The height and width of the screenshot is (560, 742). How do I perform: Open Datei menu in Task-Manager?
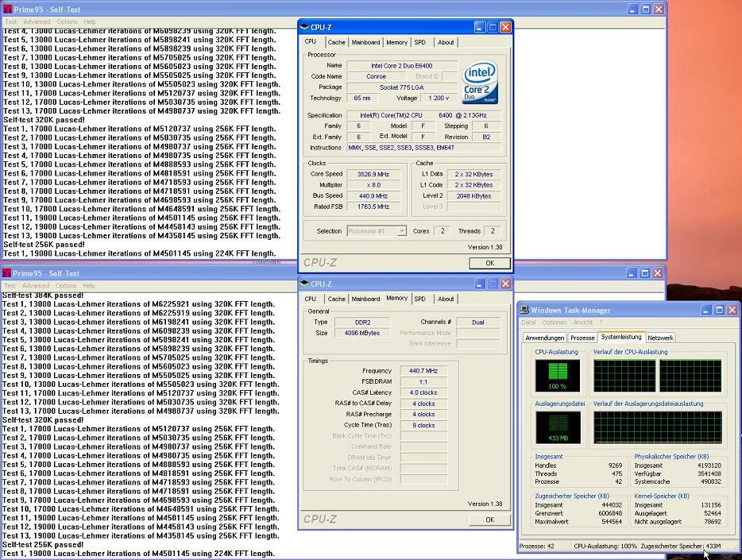[x=528, y=322]
